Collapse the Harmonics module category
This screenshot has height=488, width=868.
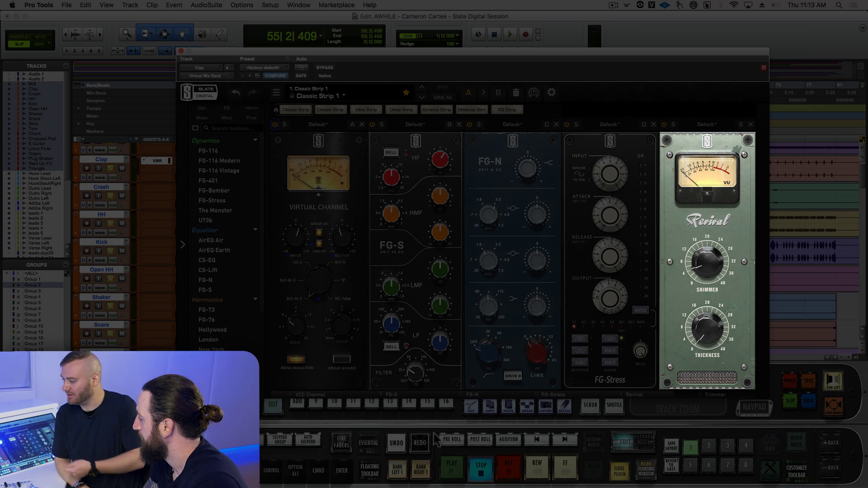point(255,300)
